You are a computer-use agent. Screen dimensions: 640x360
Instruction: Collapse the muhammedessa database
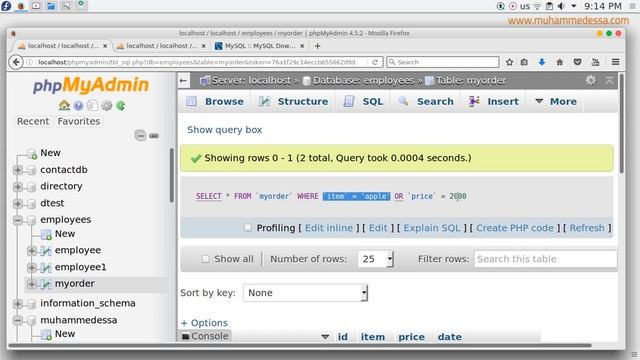[18, 320]
